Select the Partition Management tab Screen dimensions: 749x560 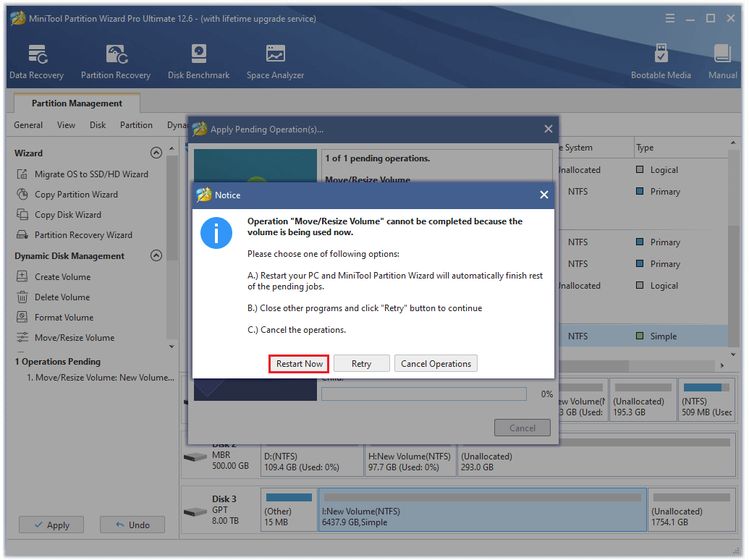pos(77,103)
